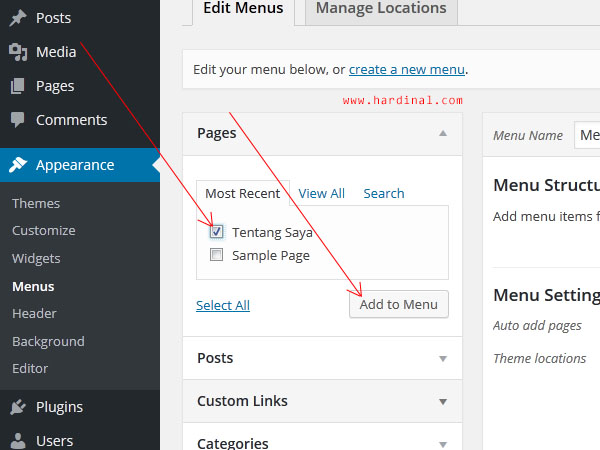Screen dimensions: 600x450
Task: Click the Auto add pages label
Action: tap(537, 326)
